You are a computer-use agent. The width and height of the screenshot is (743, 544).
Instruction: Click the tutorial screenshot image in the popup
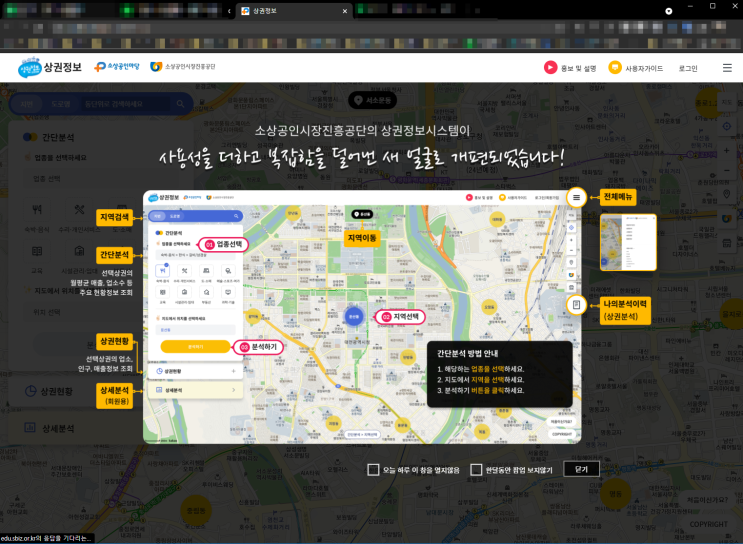(362, 317)
